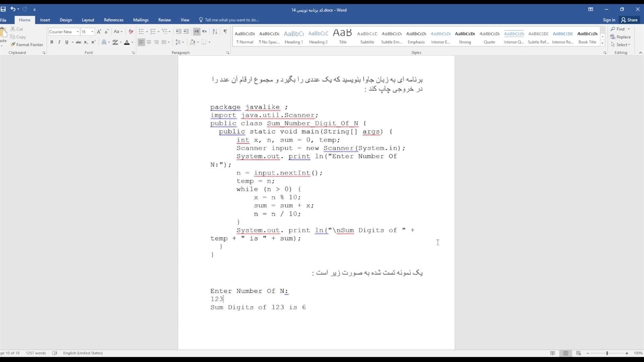Apply strikethrough formatting
Viewport: 644px width, 362px height.
point(78,42)
